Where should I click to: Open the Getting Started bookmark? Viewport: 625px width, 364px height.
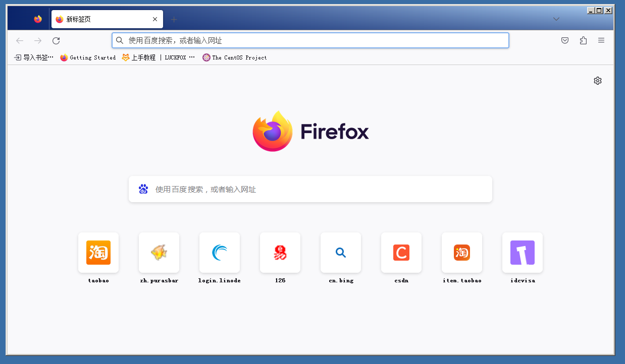(x=88, y=57)
